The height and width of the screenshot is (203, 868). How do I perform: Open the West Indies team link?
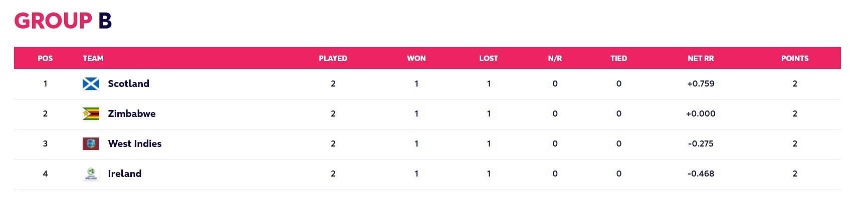tap(135, 143)
